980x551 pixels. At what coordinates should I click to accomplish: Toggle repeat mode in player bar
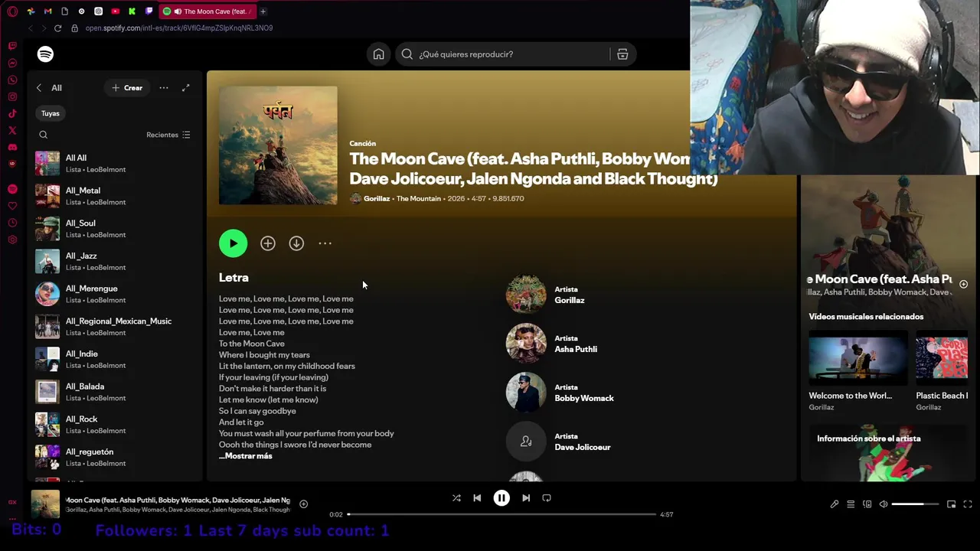click(x=547, y=498)
